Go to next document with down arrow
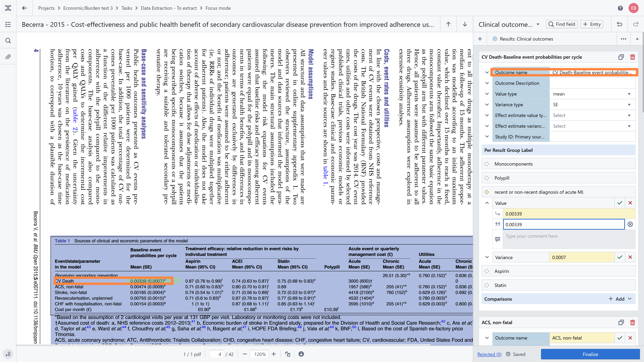644x362 pixels. pos(465,24)
